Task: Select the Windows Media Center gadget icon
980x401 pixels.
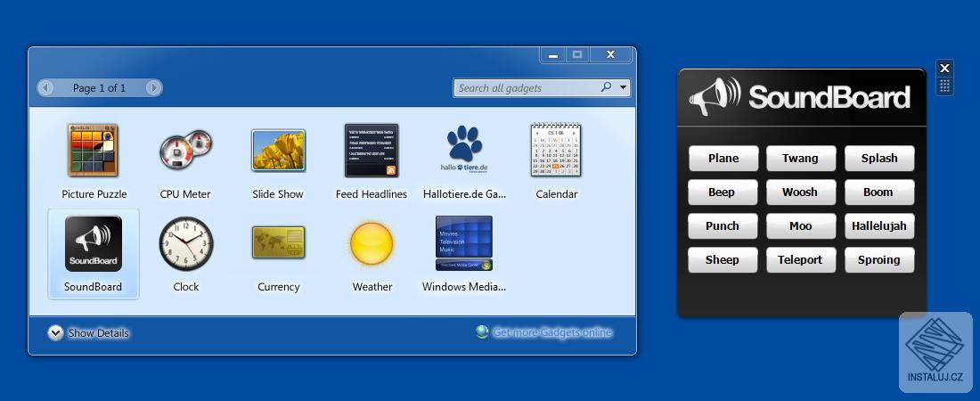Action: click(x=464, y=243)
